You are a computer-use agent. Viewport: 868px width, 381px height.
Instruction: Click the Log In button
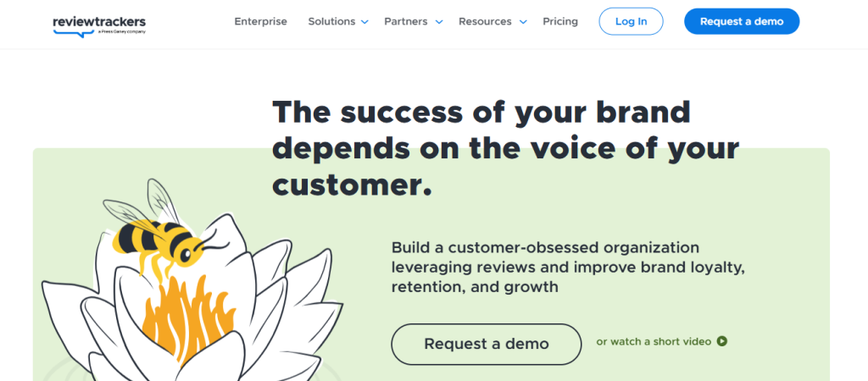point(631,21)
